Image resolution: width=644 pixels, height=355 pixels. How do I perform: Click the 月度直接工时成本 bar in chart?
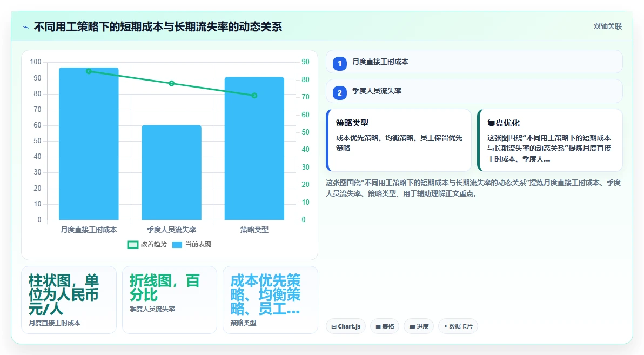tap(89, 144)
